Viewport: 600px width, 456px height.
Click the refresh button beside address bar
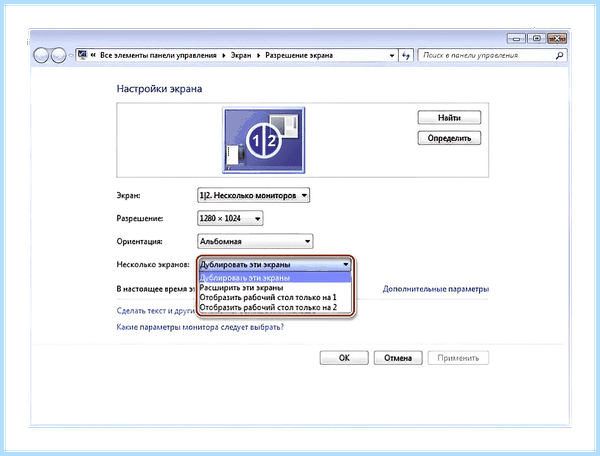406,55
